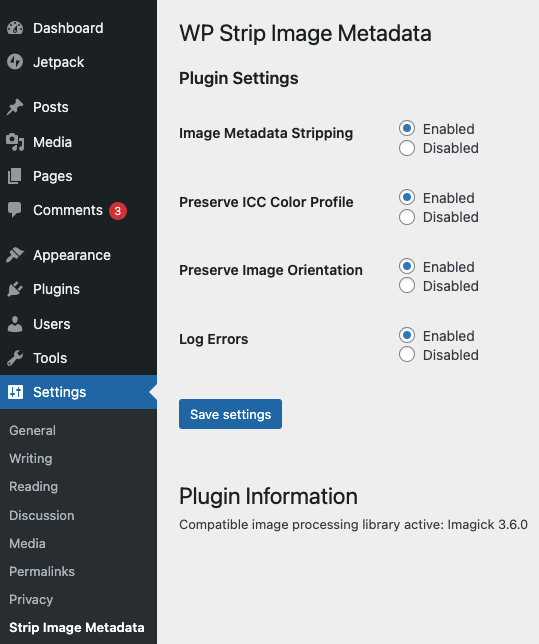
Task: Click the Plugins plug icon
Action: (x=15, y=289)
